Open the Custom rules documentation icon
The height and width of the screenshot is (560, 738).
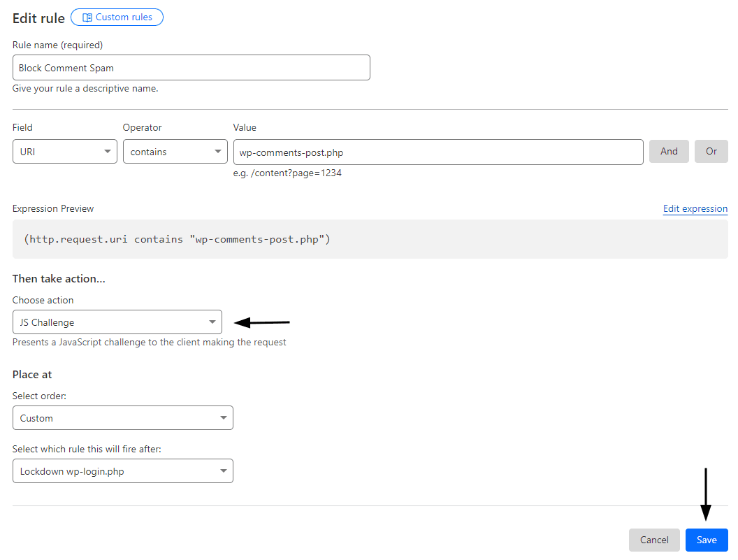(x=86, y=17)
